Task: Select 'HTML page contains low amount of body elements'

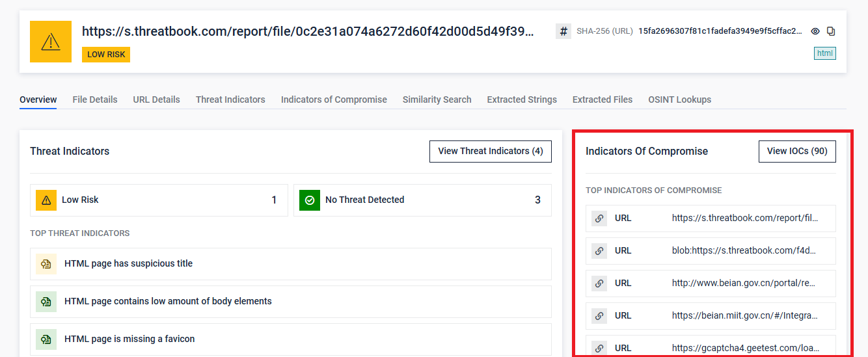Action: point(168,301)
